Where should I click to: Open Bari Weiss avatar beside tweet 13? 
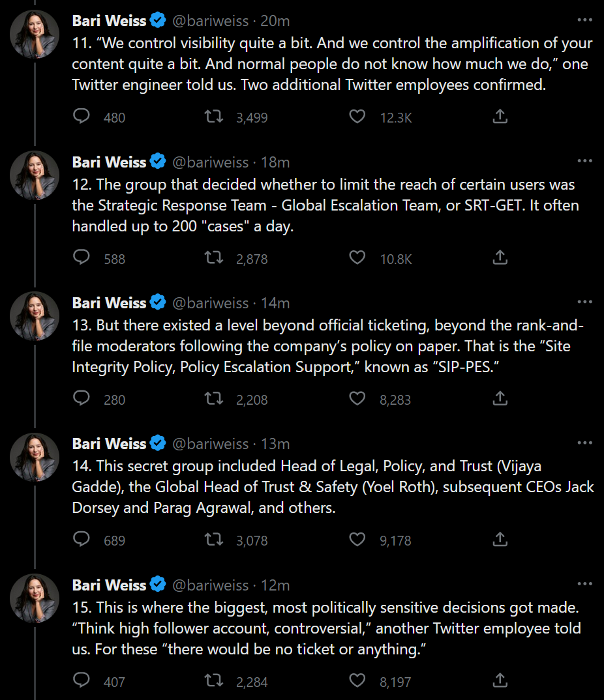(x=35, y=315)
